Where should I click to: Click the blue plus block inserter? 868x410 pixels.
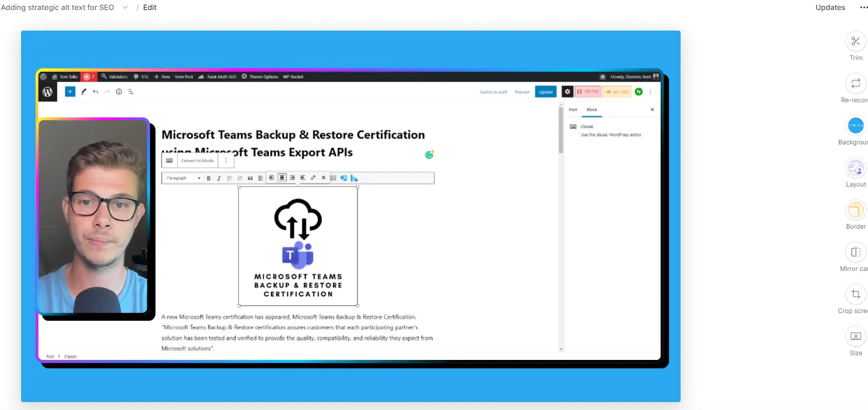pyautogui.click(x=70, y=92)
